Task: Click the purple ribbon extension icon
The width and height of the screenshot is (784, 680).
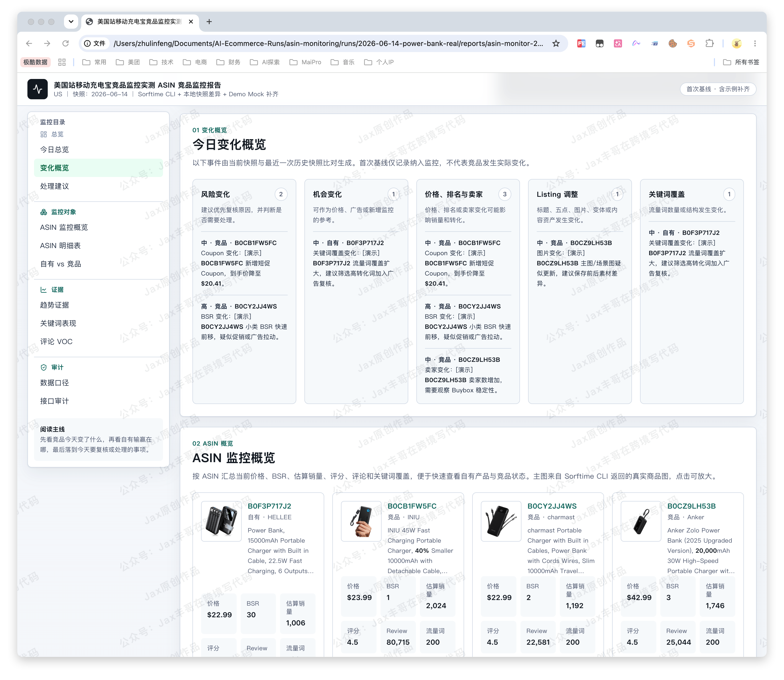Action: click(636, 44)
